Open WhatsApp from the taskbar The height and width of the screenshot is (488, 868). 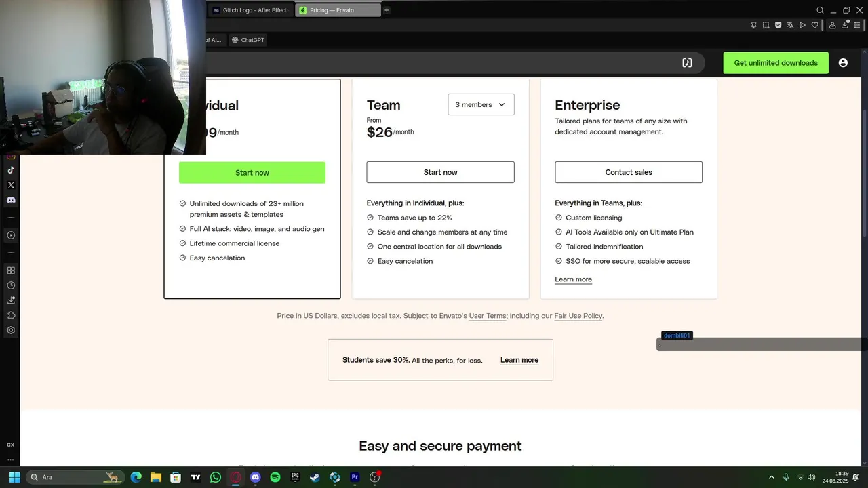point(216,477)
